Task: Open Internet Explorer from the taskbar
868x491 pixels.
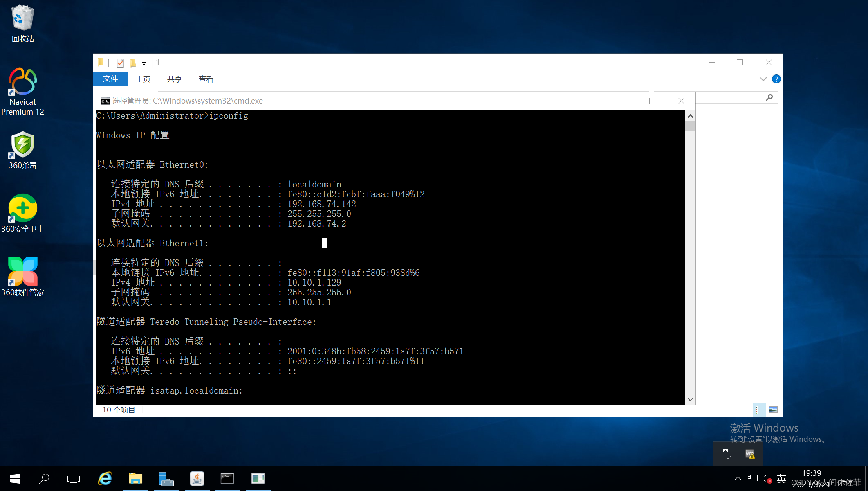Action: (x=105, y=478)
